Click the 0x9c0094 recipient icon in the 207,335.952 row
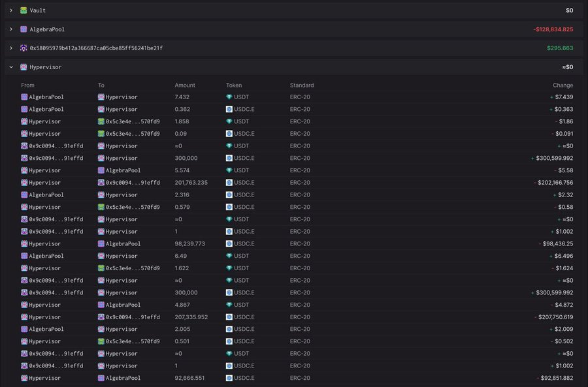 (x=101, y=317)
